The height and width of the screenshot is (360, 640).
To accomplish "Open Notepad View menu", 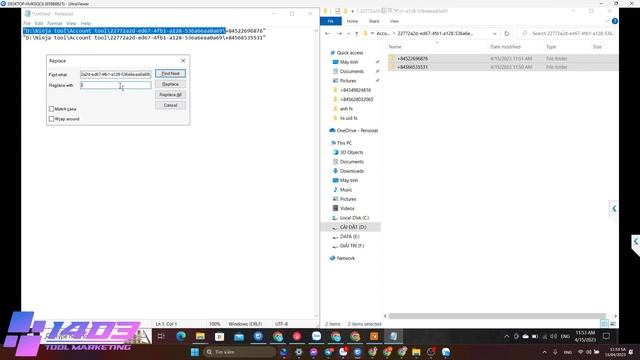I will 71,23.
